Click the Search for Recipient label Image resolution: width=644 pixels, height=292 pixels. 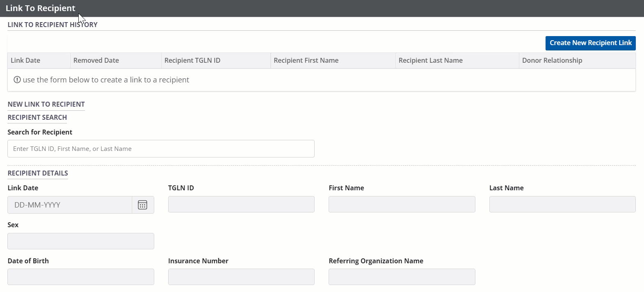point(40,132)
